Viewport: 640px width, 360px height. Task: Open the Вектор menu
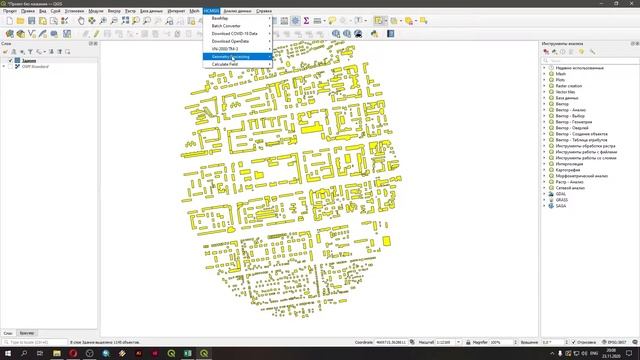pos(114,11)
